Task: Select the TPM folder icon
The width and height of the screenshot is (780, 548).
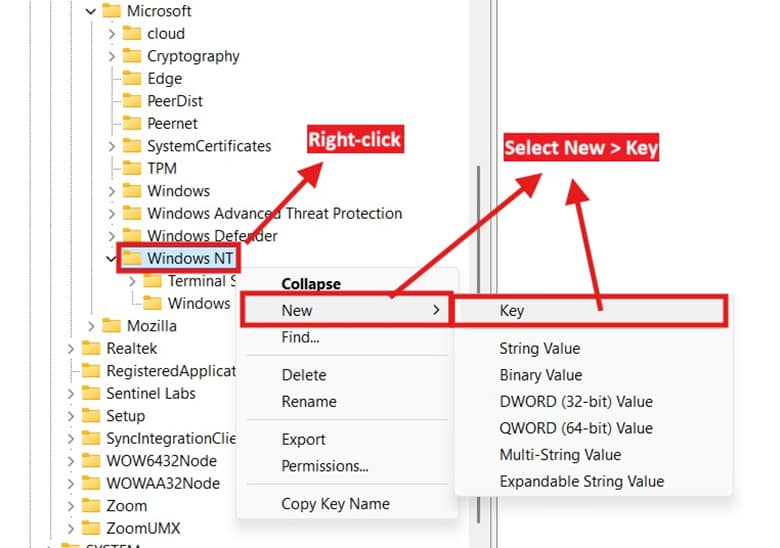Action: [x=131, y=168]
